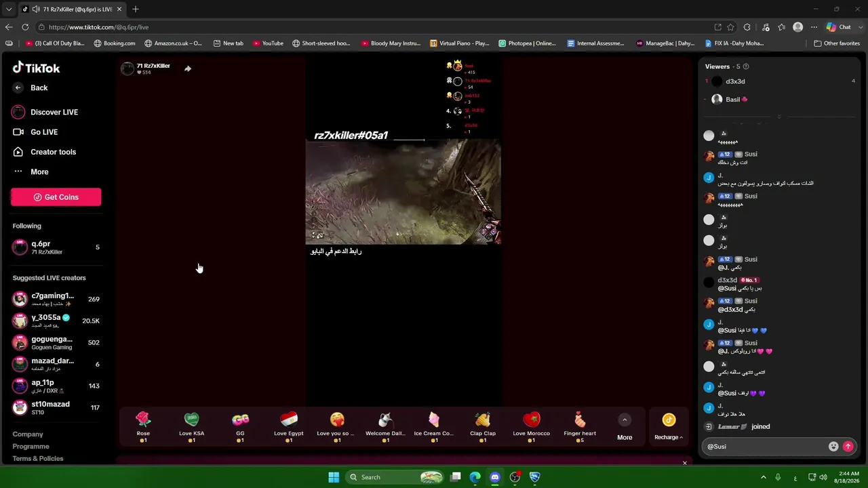Viewport: 868px width, 488px height.
Task: Click the Get Coins button
Action: (x=56, y=197)
